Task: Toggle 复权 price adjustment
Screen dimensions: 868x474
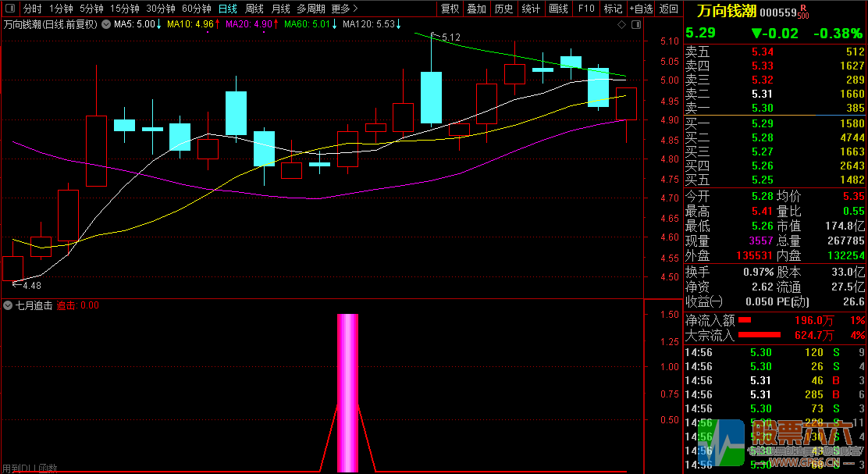Action: click(450, 9)
